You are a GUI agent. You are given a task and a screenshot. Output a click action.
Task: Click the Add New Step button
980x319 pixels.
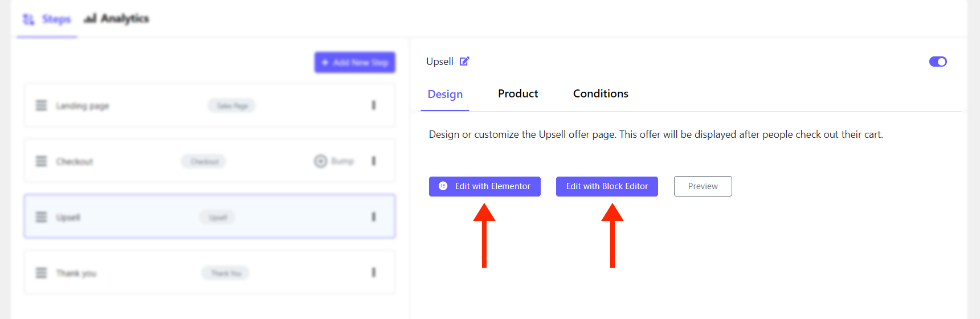tap(355, 62)
